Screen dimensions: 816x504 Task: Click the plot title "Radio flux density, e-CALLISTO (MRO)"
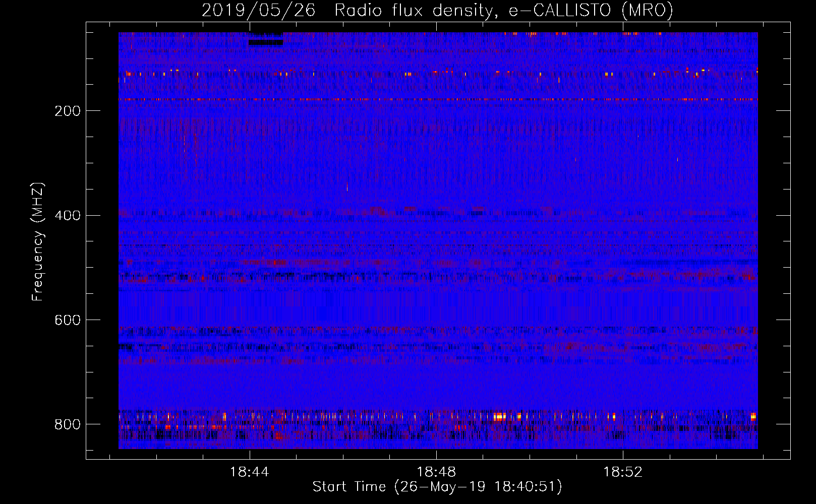click(x=503, y=11)
